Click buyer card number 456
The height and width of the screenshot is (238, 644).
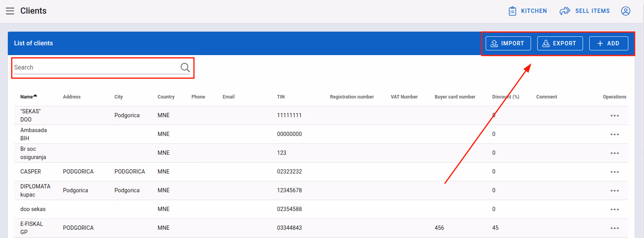tap(439, 228)
